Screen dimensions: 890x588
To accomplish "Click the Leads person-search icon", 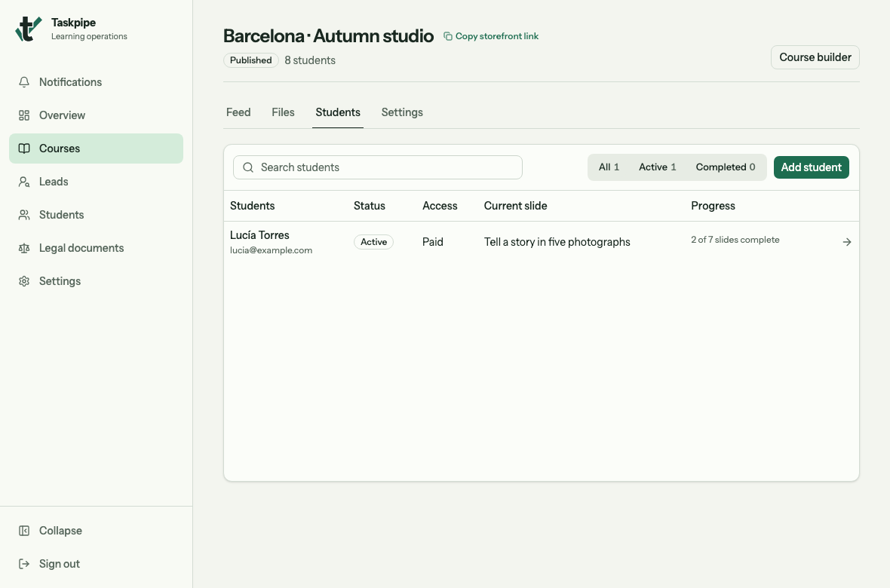I will [24, 182].
